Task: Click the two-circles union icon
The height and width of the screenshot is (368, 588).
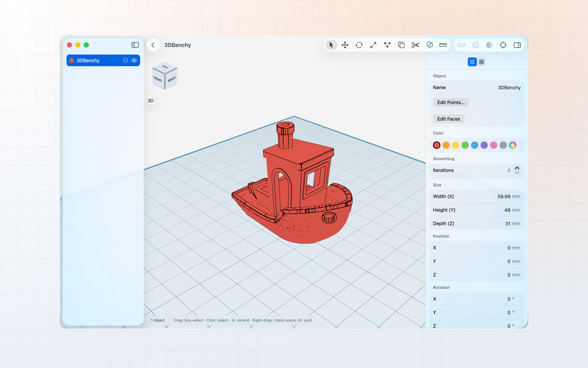Action: point(461,45)
